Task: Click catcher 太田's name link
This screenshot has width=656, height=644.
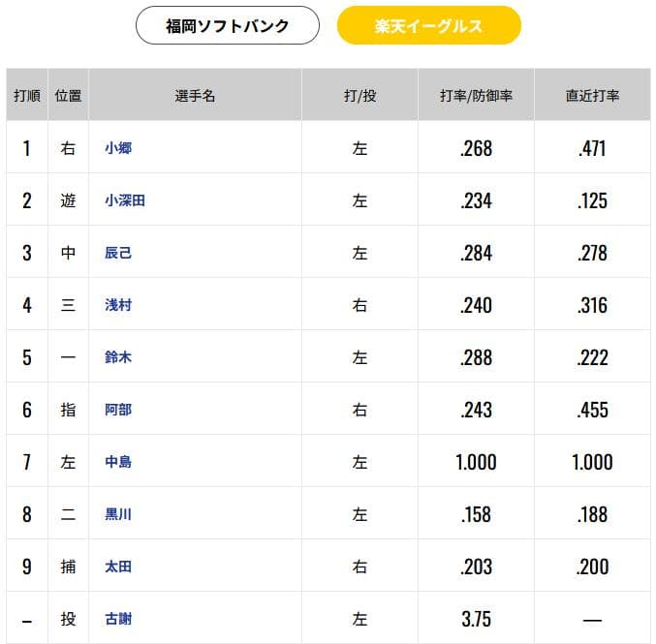Action: click(x=118, y=567)
